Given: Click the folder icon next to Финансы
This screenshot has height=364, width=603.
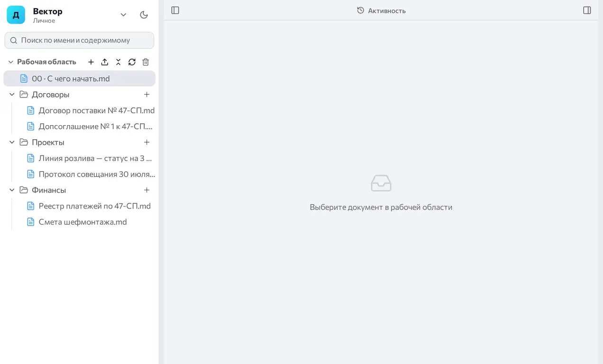Looking at the screenshot, I should pyautogui.click(x=24, y=191).
